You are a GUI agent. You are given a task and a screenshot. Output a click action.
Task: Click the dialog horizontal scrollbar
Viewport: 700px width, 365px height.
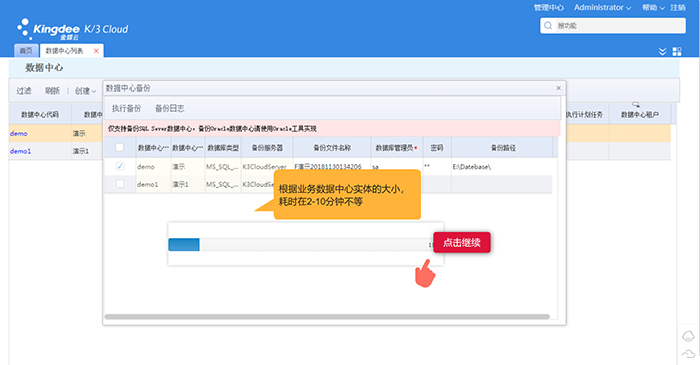click(327, 316)
